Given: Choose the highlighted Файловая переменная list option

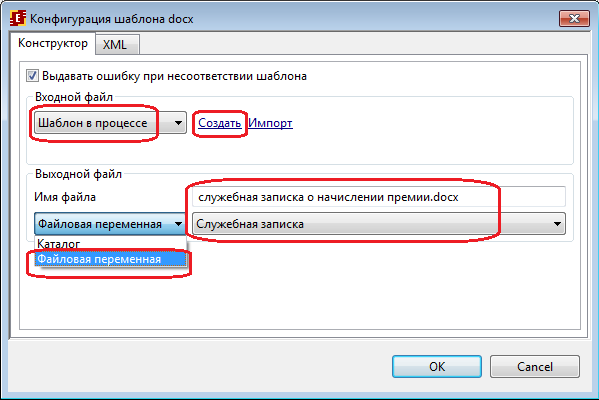Looking at the screenshot, I should [110, 259].
